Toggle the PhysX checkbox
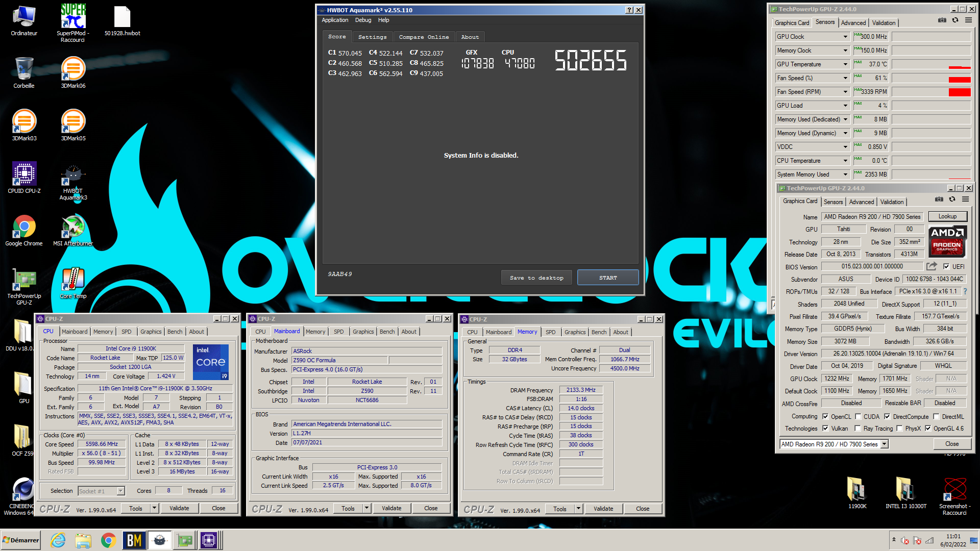Screen dimensions: 980x551 pos(899,428)
